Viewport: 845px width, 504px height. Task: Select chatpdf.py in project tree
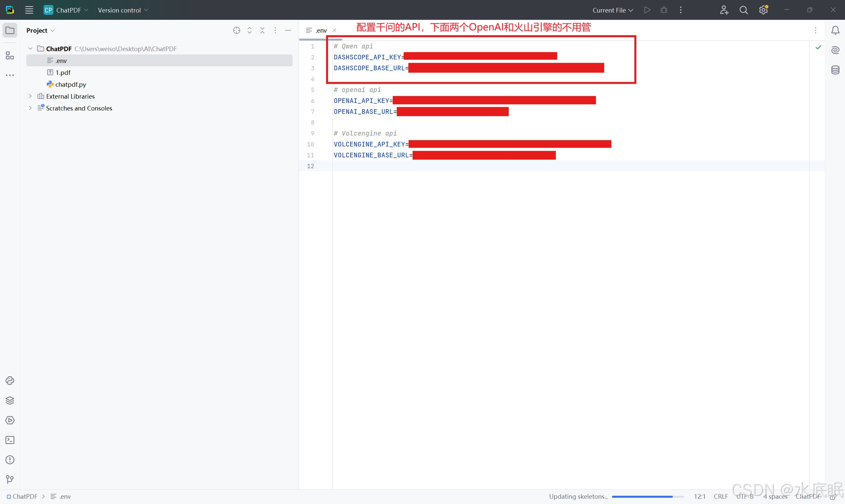coord(159,84)
